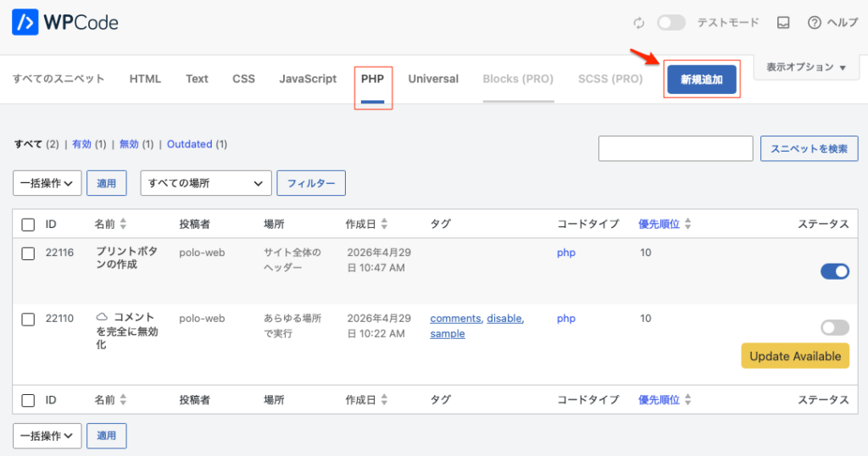
Task: Filter by Outdated snippets link
Action: pos(189,144)
